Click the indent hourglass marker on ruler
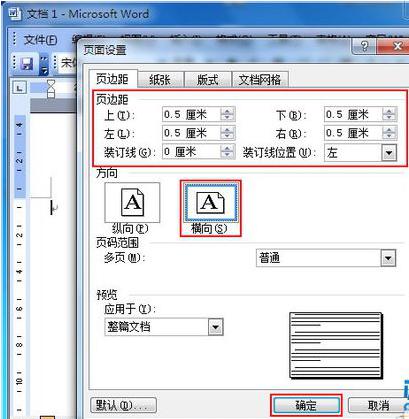Image resolution: width=409 pixels, height=419 pixels. tap(51, 88)
